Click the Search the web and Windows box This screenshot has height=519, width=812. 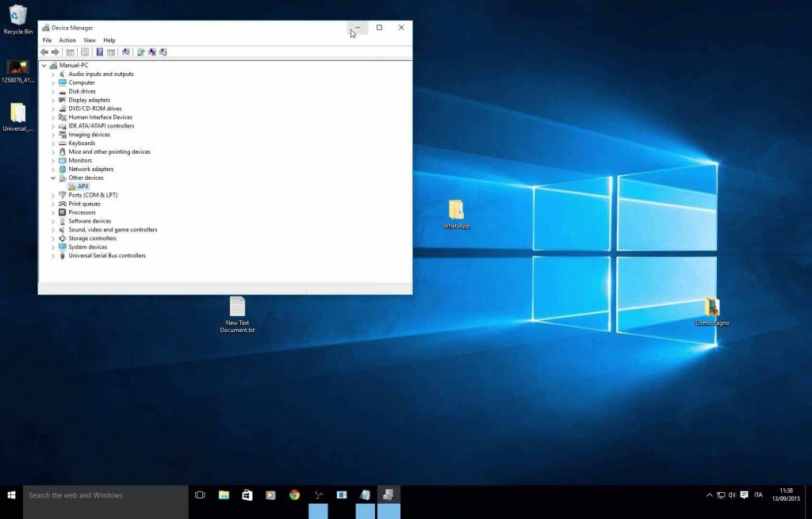pos(105,495)
